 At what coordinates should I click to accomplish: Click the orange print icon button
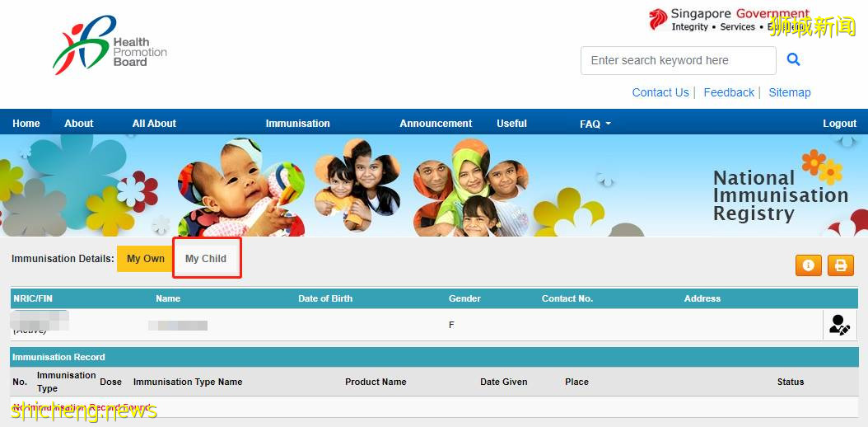(x=840, y=265)
